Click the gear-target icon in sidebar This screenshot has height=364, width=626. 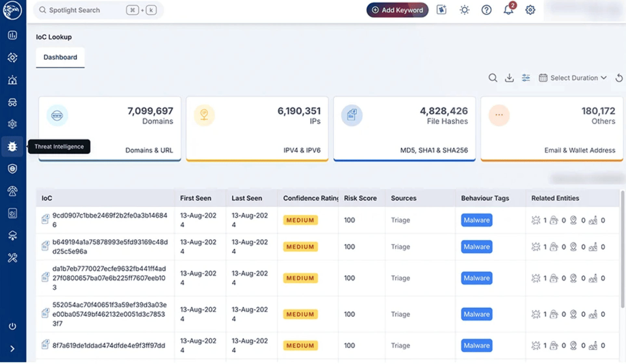coord(12,58)
